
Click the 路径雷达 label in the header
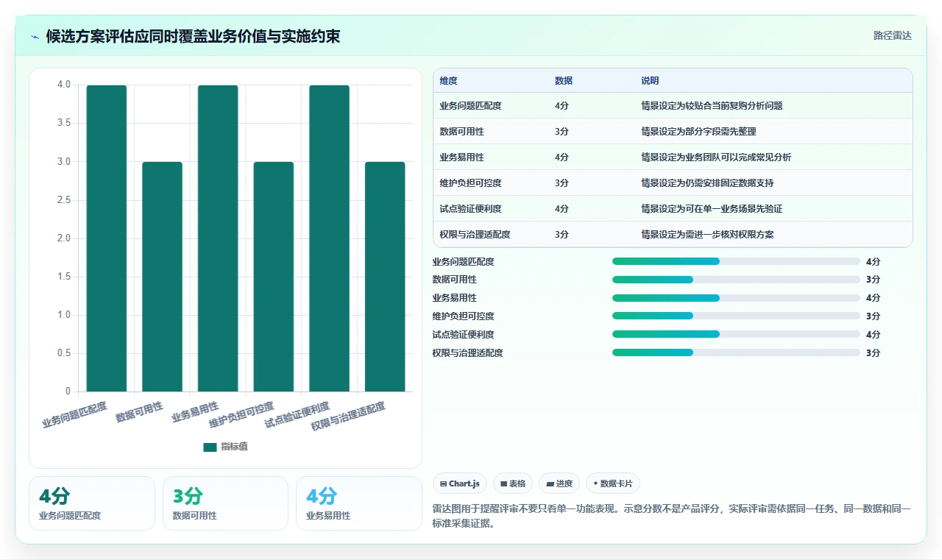[x=893, y=35]
